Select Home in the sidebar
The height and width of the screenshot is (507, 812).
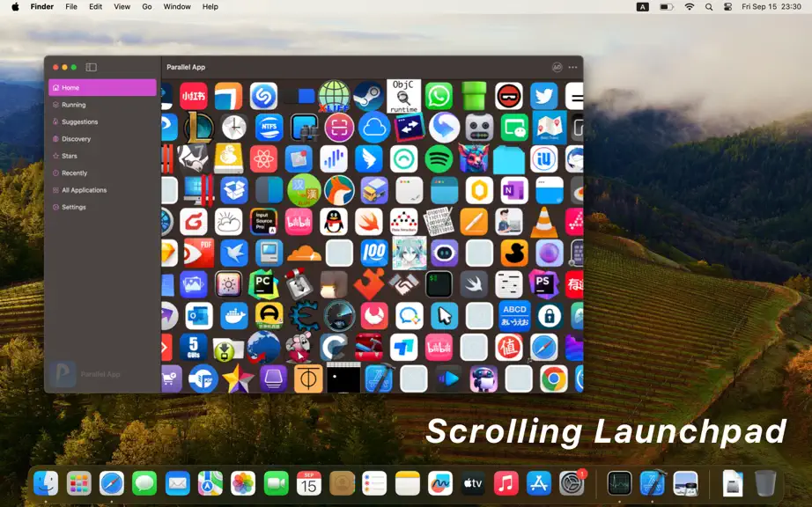tap(102, 87)
